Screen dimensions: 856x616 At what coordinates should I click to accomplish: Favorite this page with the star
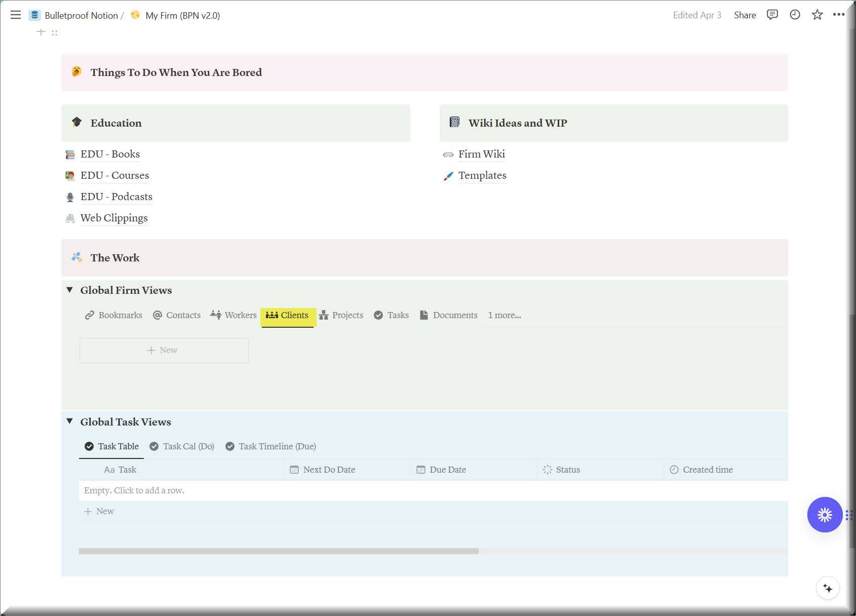click(x=817, y=15)
